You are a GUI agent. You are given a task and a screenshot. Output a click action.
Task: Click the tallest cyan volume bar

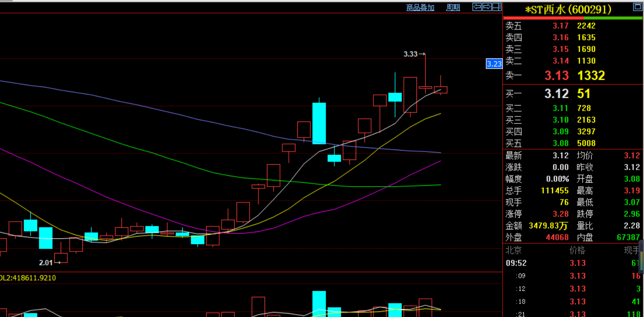319,304
